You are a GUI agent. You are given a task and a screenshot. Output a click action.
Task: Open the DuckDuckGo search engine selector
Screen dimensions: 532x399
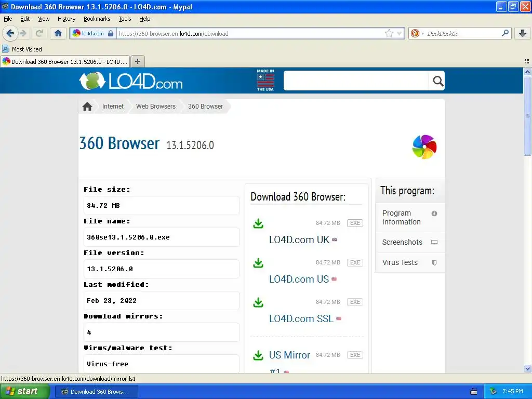417,33
